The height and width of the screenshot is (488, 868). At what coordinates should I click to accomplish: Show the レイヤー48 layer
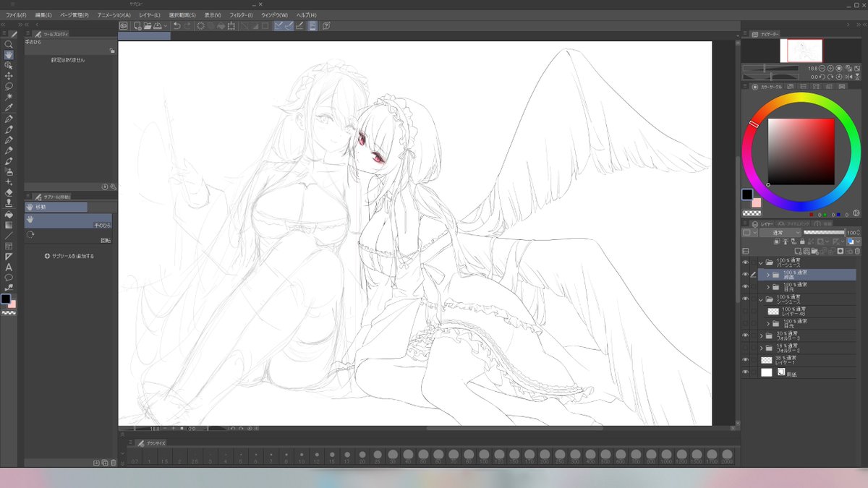pyautogui.click(x=746, y=311)
